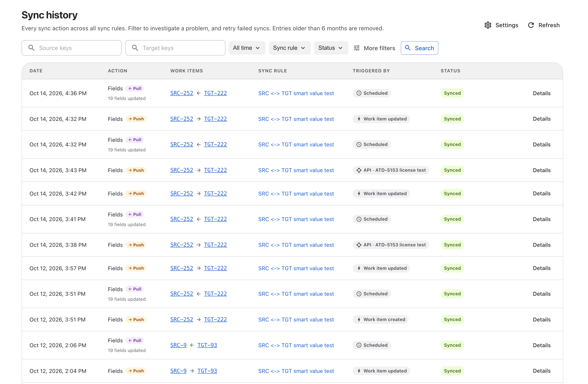Click the Push badge for Oct 14 3:42 PM

136,194
